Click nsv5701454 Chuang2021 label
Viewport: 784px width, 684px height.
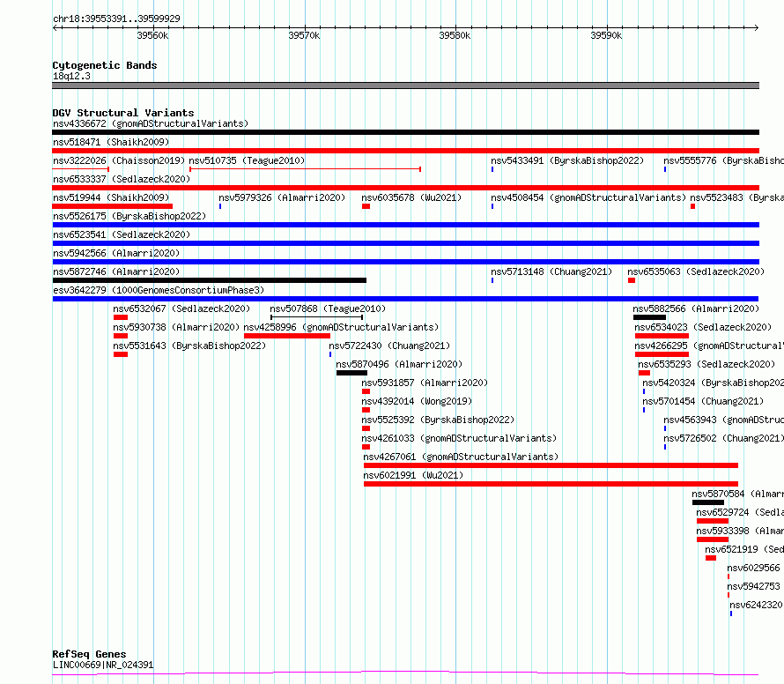(703, 401)
